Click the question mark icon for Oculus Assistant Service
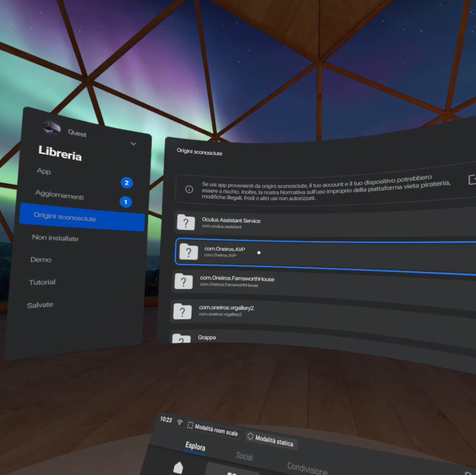This screenshot has height=475, width=476. point(186,223)
